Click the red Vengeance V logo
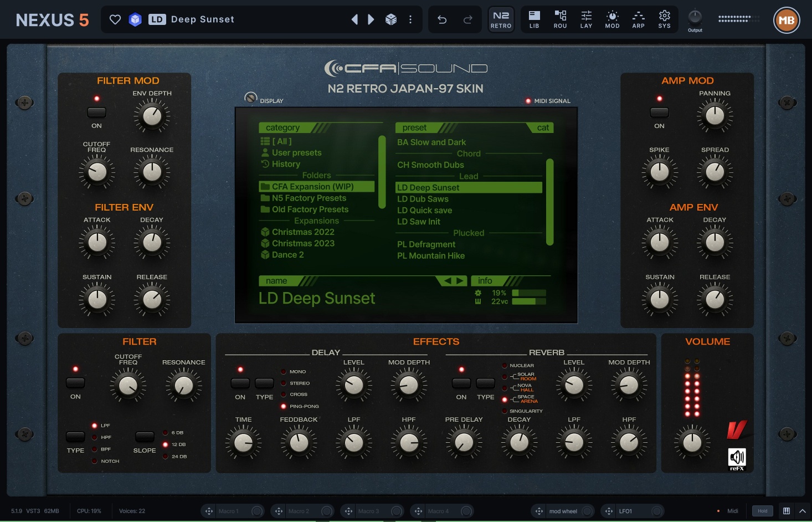Screen dimensions: 812x522 [737, 430]
